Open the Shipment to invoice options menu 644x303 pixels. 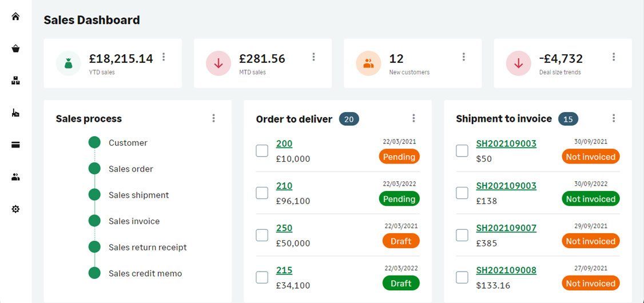click(614, 118)
